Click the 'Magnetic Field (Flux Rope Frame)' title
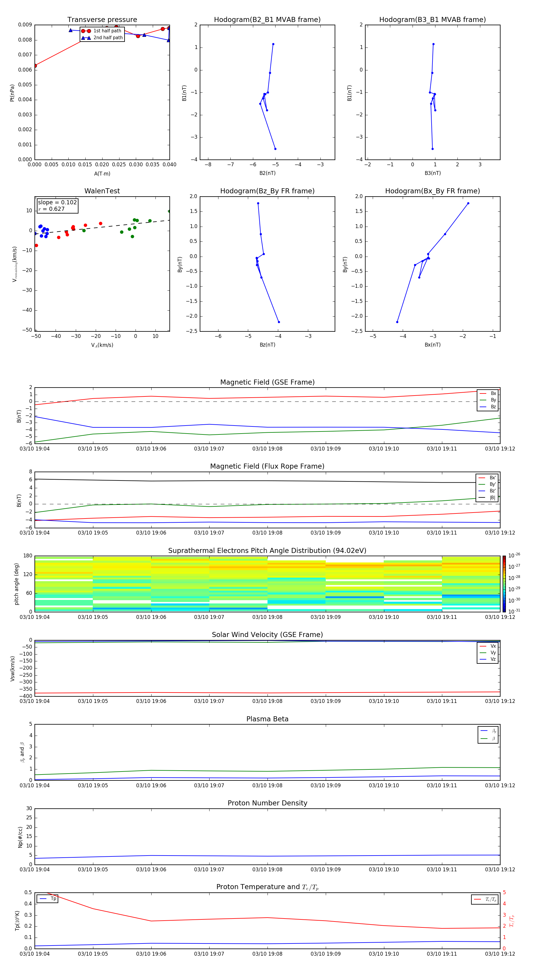The image size is (535, 980). coord(267,467)
